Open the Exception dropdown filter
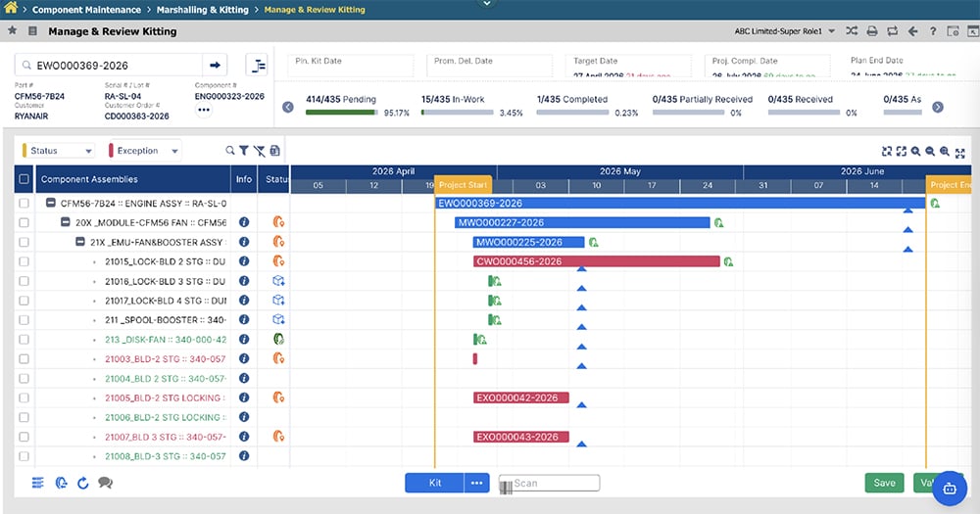Image resolution: width=980 pixels, height=514 pixels. tap(144, 151)
